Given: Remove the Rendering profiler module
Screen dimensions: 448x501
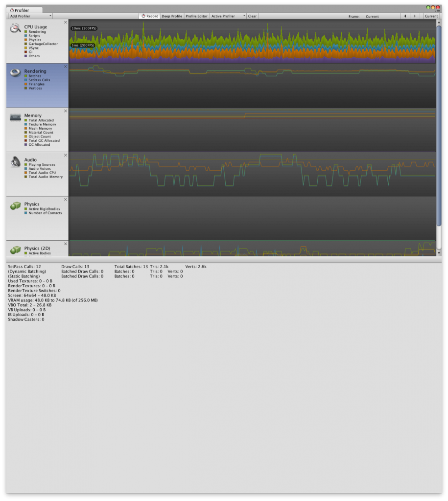Looking at the screenshot, I should [66, 67].
